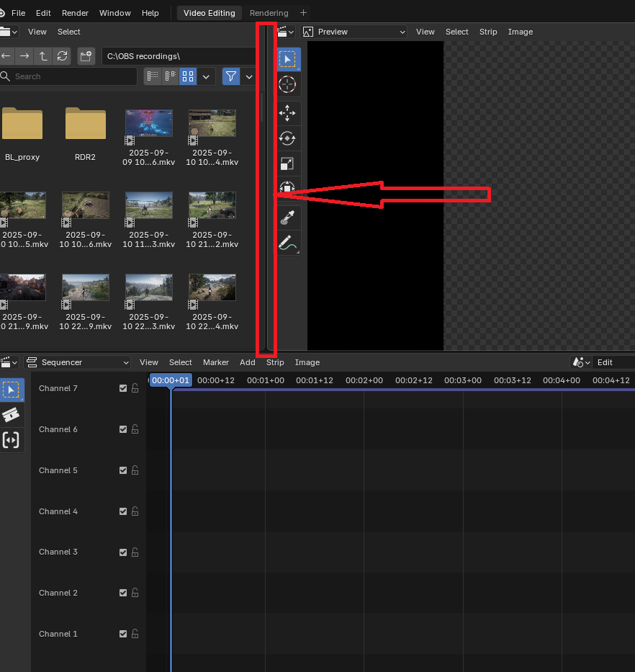This screenshot has height=672, width=635.
Task: Go back to previous folder
Action: click(6, 56)
